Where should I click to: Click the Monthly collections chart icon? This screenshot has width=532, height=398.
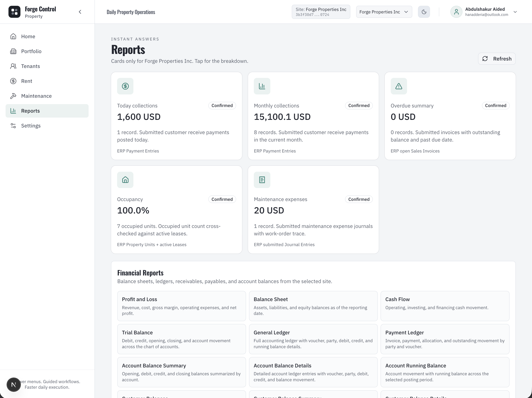coord(262,86)
